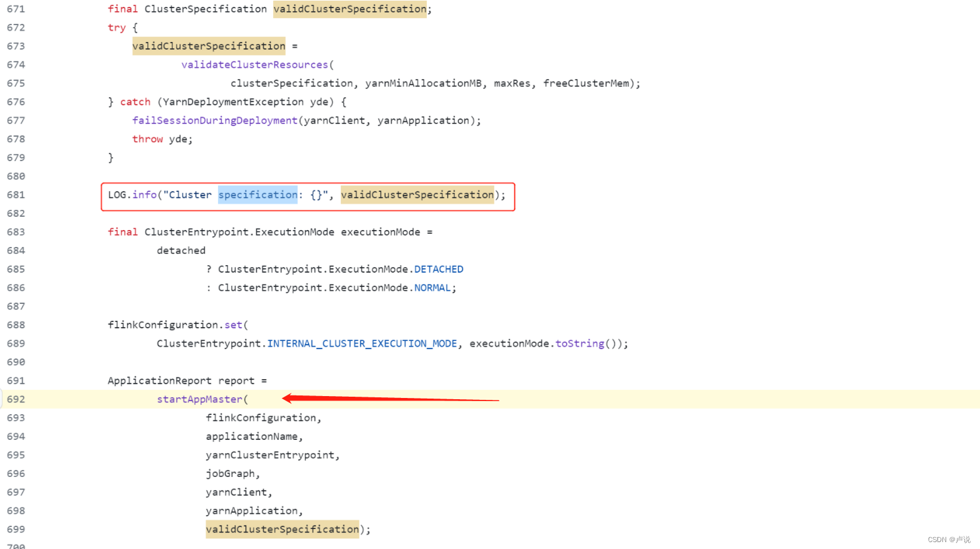Click applicationName argument
980x549 pixels.
pos(252,436)
